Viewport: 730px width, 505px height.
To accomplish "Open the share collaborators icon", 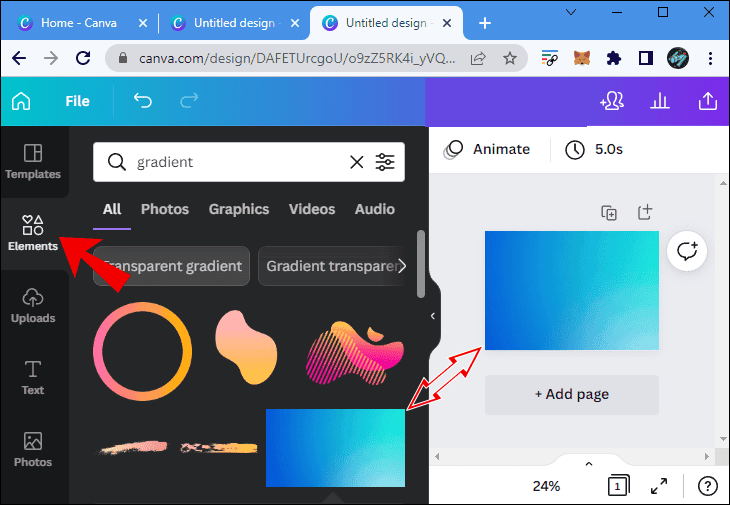I will [611, 101].
